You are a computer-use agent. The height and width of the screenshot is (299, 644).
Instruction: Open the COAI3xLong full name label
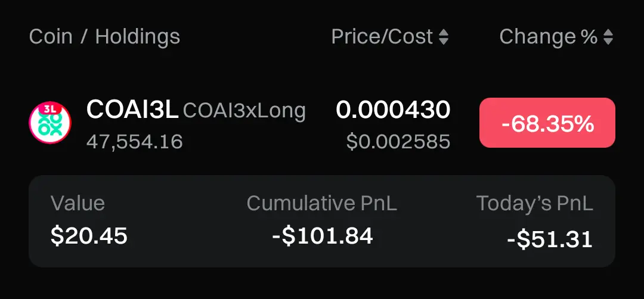pyautogui.click(x=244, y=111)
